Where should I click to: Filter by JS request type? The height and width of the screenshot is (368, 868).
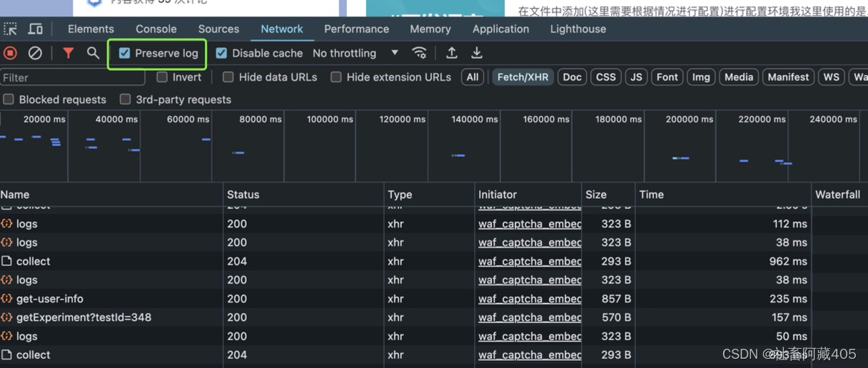636,77
